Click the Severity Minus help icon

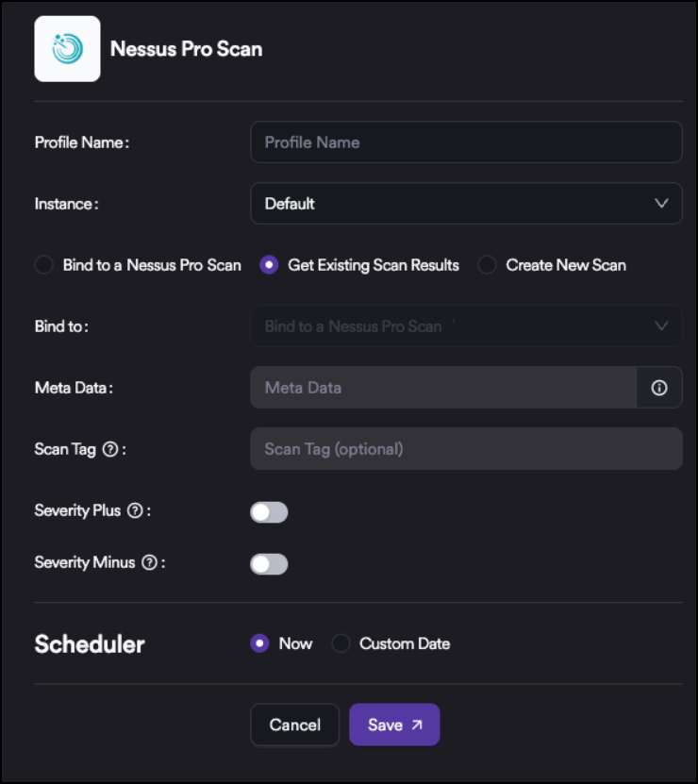[149, 563]
